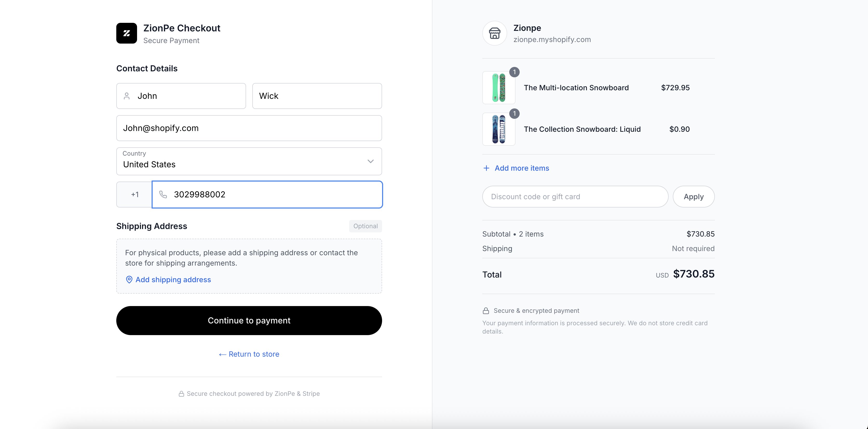This screenshot has width=868, height=429.
Task: Click the footer lock icon by Secure checkout
Action: tap(181, 394)
